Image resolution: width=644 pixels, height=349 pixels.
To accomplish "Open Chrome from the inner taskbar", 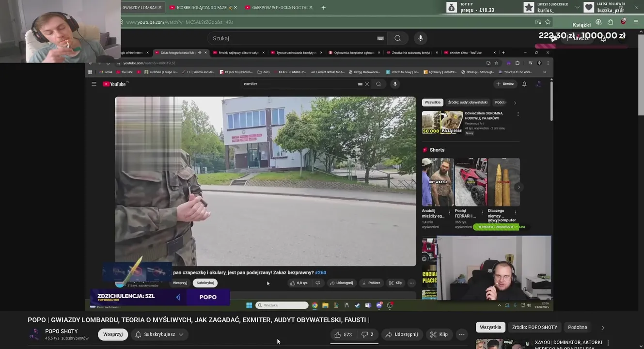I will [314, 305].
